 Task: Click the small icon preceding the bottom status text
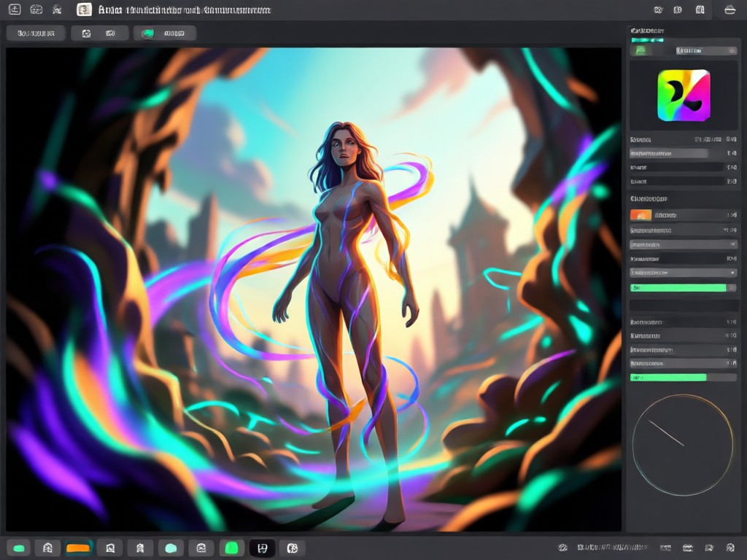(x=562, y=548)
